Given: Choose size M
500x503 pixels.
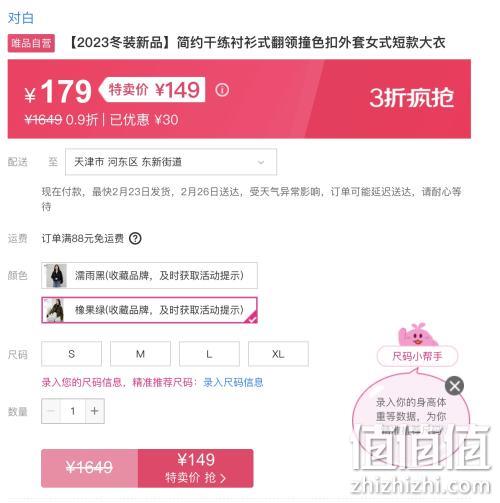Looking at the screenshot, I should click(x=140, y=354).
